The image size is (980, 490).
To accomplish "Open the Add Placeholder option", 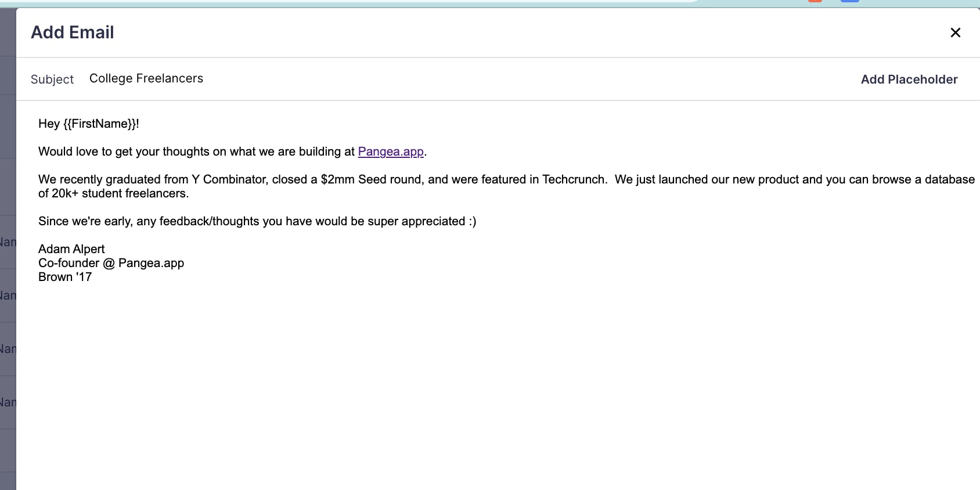I will click(x=909, y=80).
